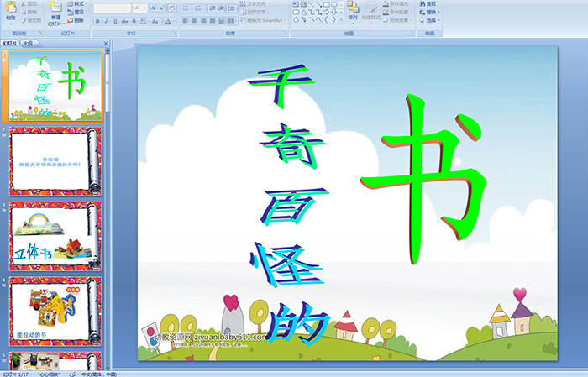Click Convert to SmartArt button
Viewport: 588px width, 377px height.
(x=263, y=20)
